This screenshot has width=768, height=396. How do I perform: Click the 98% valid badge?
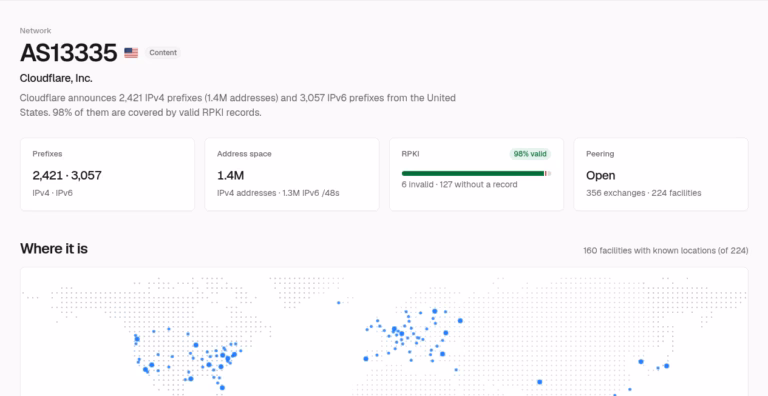point(530,154)
